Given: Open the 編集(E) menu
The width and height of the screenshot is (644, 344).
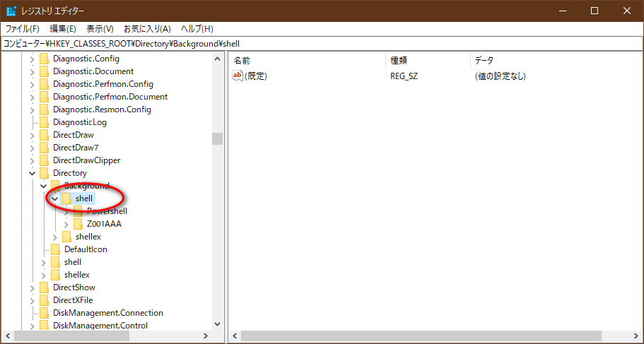Looking at the screenshot, I should coord(63,29).
